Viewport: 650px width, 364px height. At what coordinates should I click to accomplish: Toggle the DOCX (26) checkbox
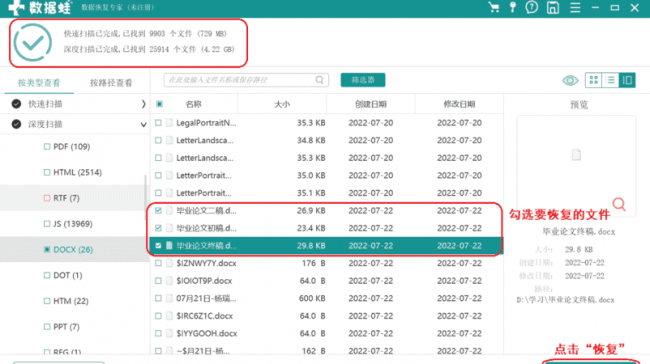click(47, 250)
